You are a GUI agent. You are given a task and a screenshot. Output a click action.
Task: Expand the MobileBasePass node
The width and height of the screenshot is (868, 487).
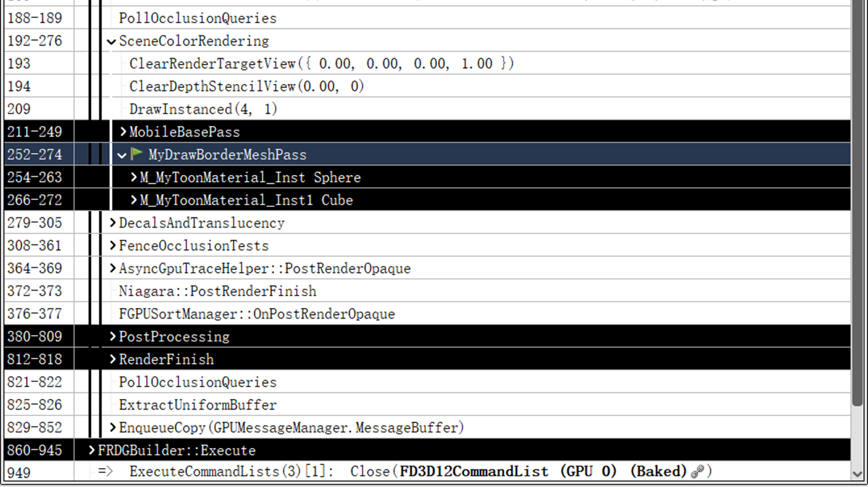click(x=123, y=132)
